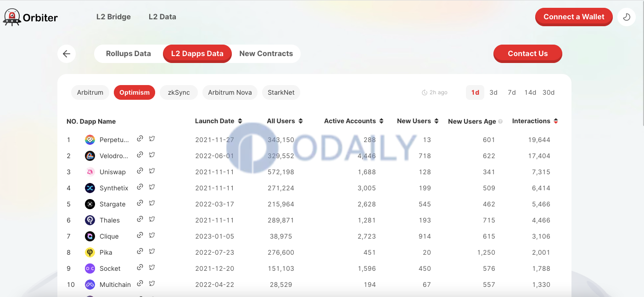Screen dimensions: 644x297
Task: Open Thales Twitter icon
Action: (x=152, y=219)
